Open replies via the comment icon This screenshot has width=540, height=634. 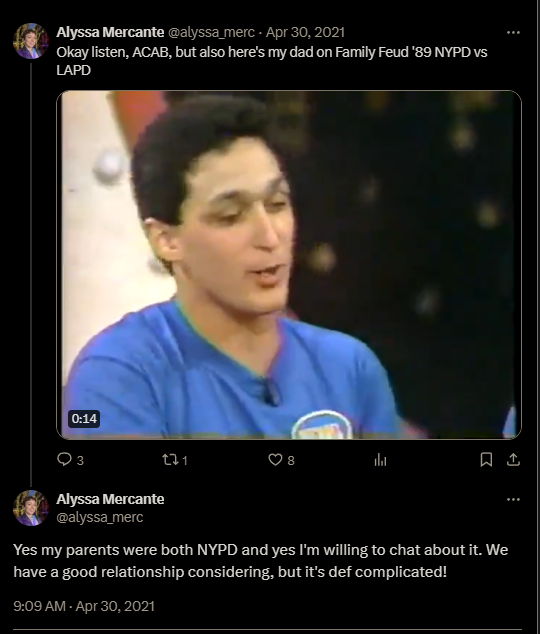pos(64,459)
